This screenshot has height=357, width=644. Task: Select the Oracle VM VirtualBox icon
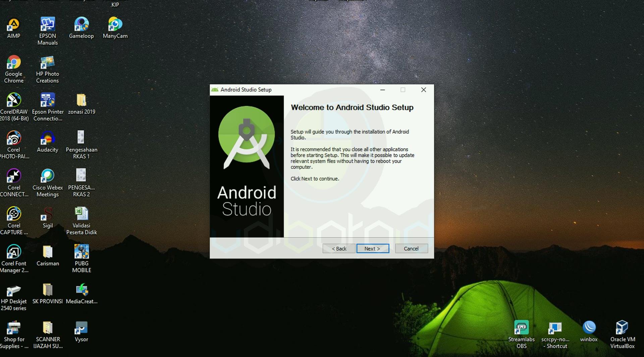click(623, 335)
